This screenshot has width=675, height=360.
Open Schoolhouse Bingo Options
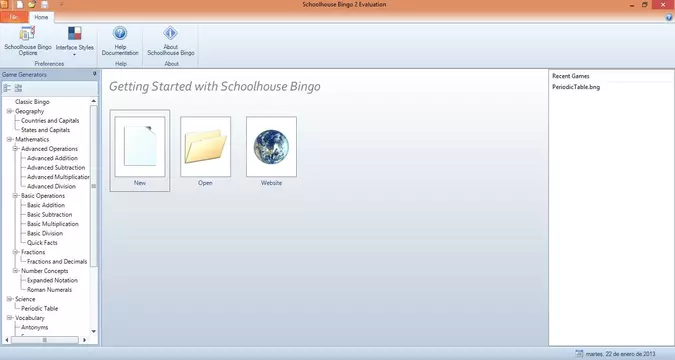(x=28, y=40)
